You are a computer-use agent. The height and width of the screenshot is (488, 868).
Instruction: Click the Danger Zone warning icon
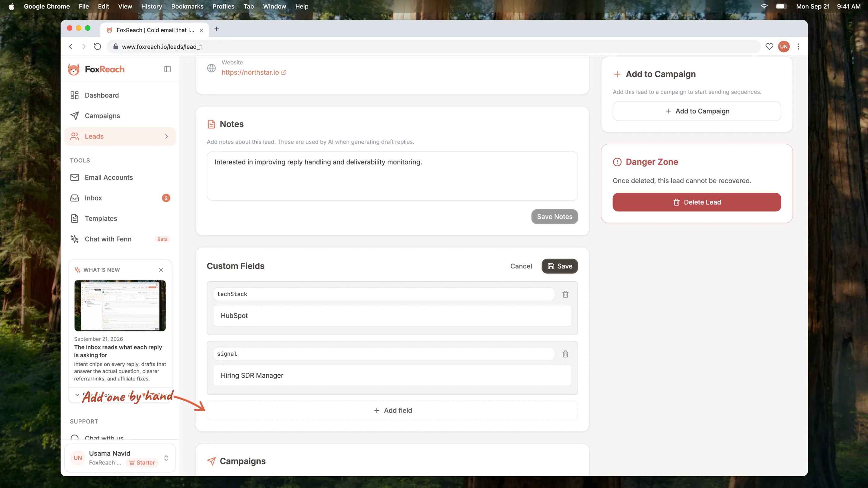617,162
